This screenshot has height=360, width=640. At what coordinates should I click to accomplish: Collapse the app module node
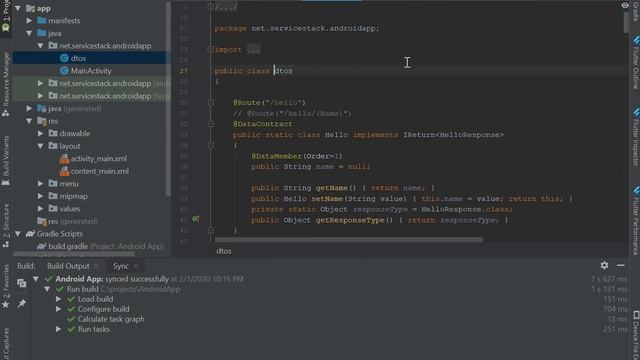(x=18, y=8)
